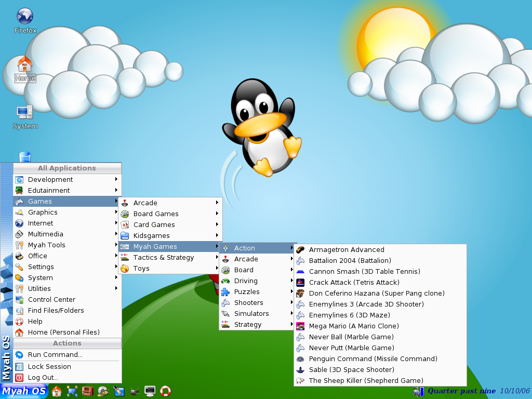Screen dimensions: 532x399
Task: Open the Tactics & Strategy submenu
Action: 170,258
